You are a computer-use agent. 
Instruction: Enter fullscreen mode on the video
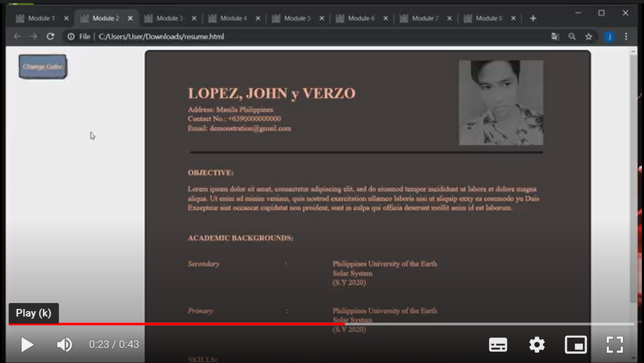[x=615, y=345]
